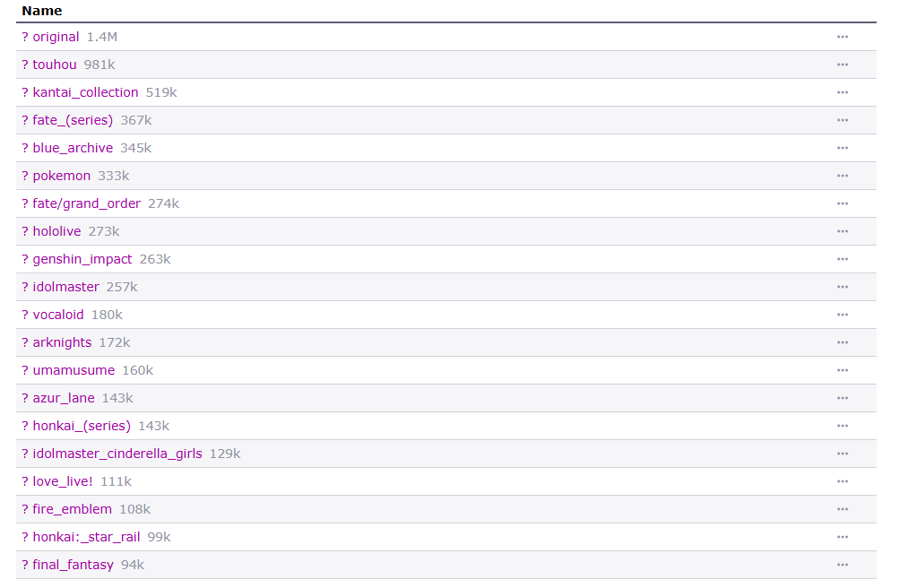
Task: Open the three-dot menu for idolmaster row
Action: point(842,287)
